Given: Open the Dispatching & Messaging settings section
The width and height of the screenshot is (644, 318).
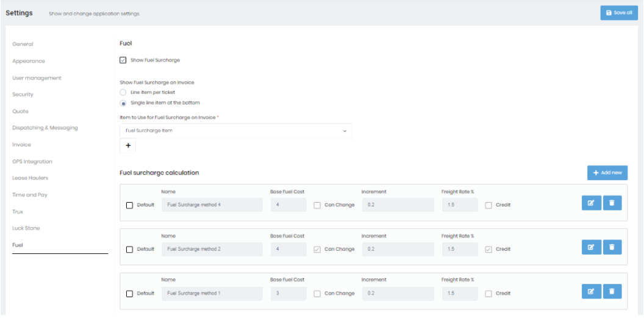Looking at the screenshot, I should [x=45, y=128].
